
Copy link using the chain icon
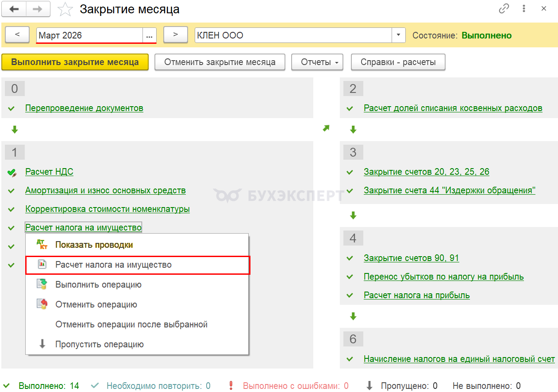tap(504, 9)
